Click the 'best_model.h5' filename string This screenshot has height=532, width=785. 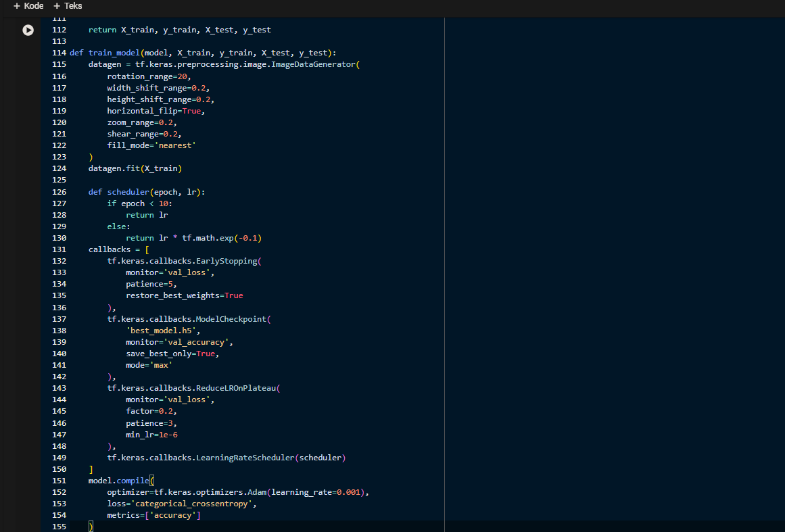[x=163, y=331]
